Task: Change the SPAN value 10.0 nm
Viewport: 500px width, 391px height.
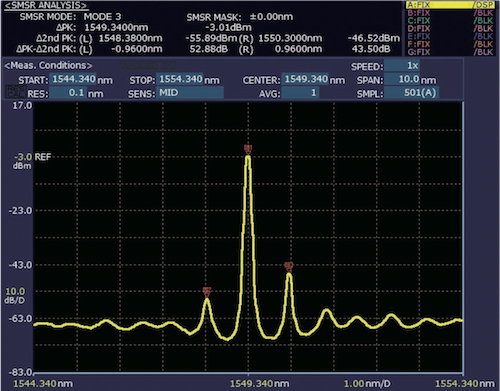Action: [x=402, y=79]
